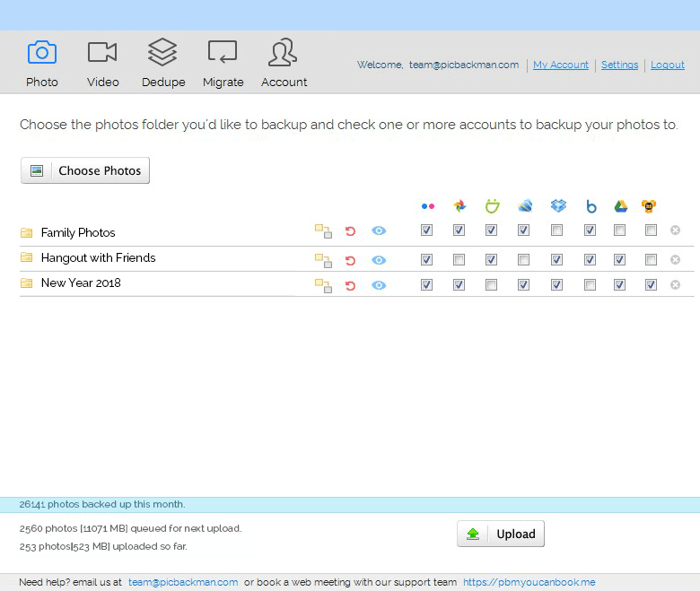The image size is (700, 591).
Task: Check Google Photos for Hangout with Friends
Action: [459, 259]
